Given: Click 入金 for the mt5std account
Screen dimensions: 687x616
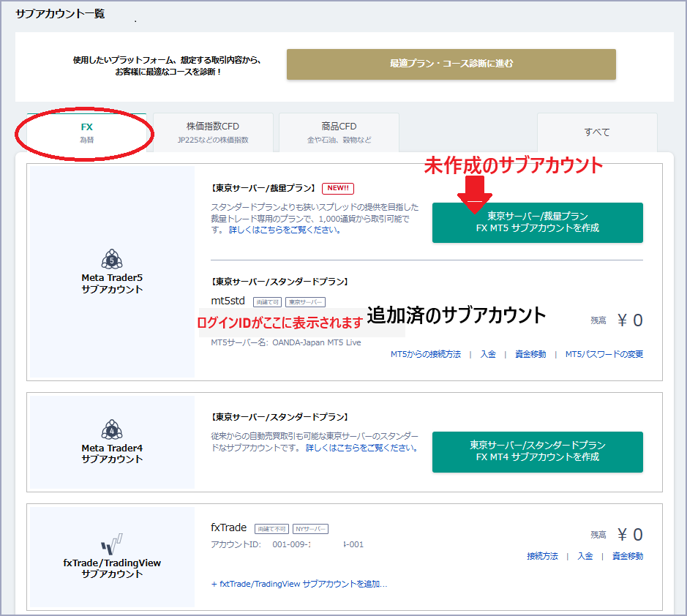Looking at the screenshot, I should [x=488, y=354].
